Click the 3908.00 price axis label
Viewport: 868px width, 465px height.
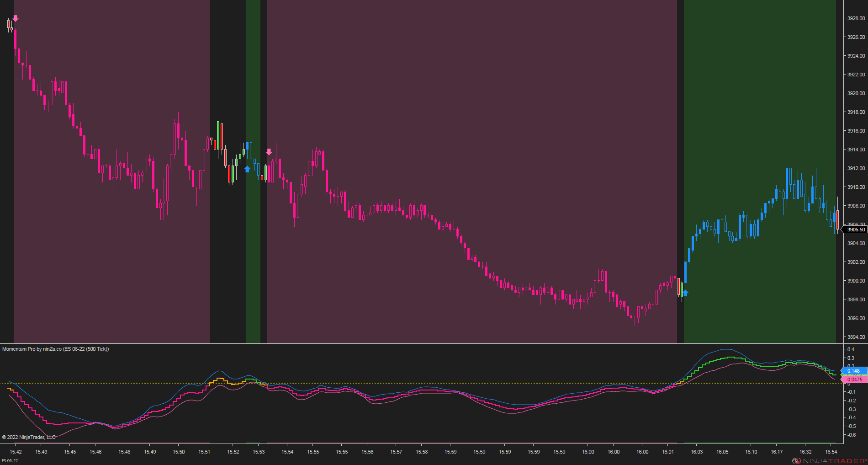click(856, 206)
